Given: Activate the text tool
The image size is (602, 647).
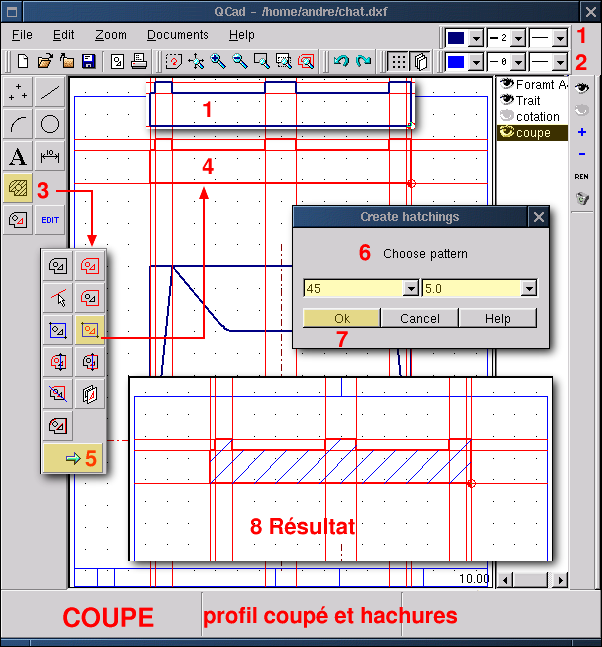Looking at the screenshot, I should coord(18,157).
